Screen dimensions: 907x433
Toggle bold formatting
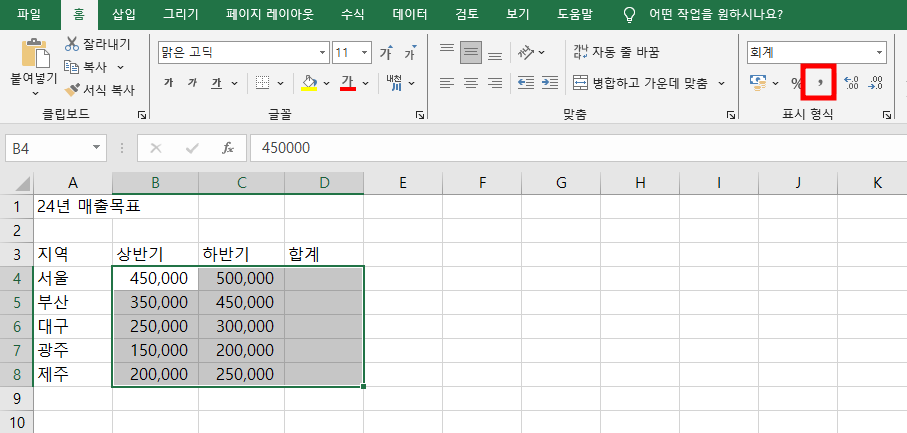coord(169,83)
